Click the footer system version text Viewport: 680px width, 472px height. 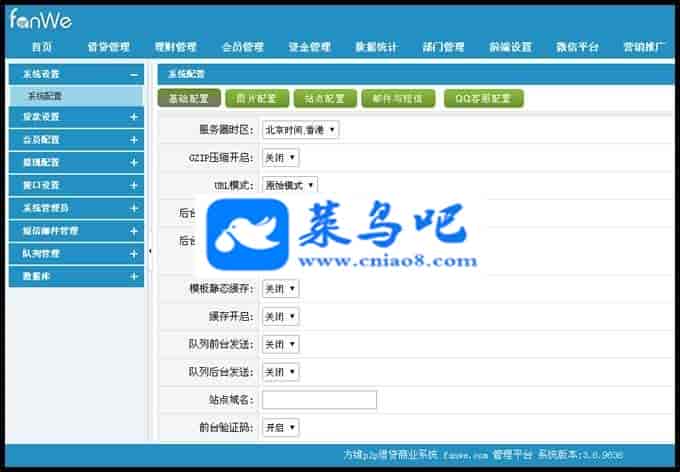click(x=580, y=455)
